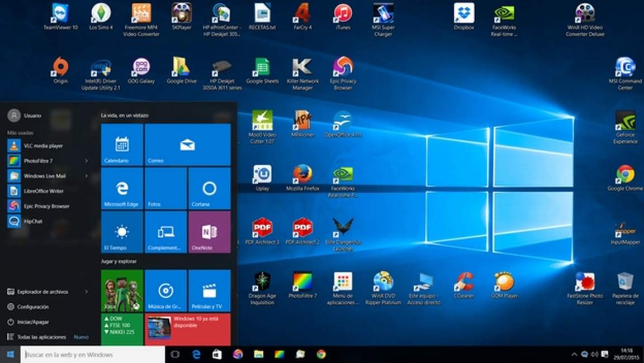Open the Calendario live tile
The image size is (644, 363).
coord(121,145)
